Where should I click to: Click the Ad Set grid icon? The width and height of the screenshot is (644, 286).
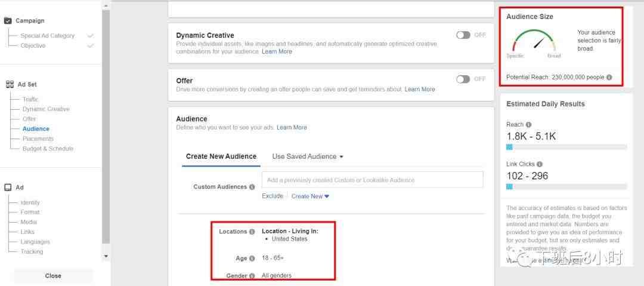click(10, 85)
